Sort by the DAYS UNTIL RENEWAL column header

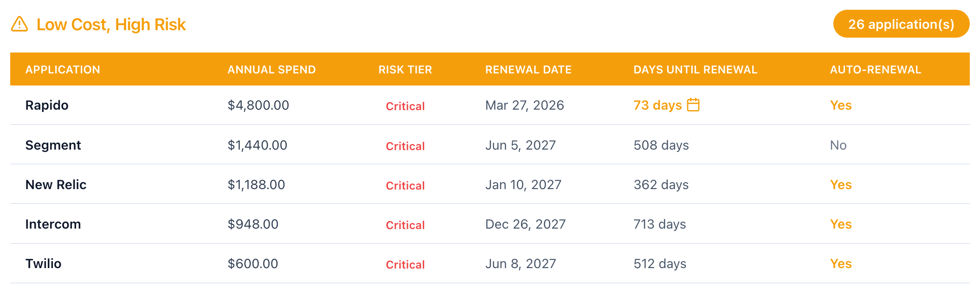coord(695,69)
